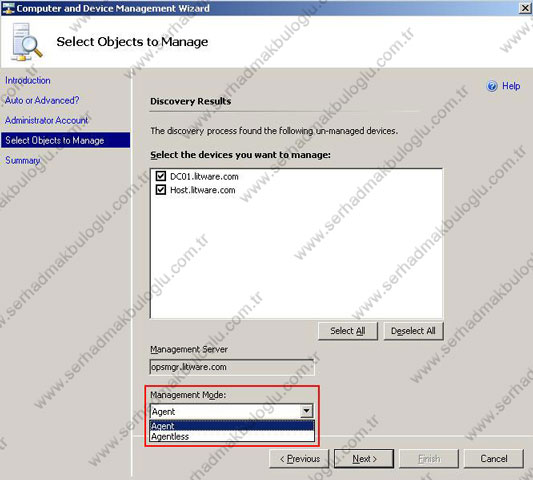The height and width of the screenshot is (480, 533).
Task: Uncheck the Host.litware.com checkbox
Action: [x=160, y=190]
